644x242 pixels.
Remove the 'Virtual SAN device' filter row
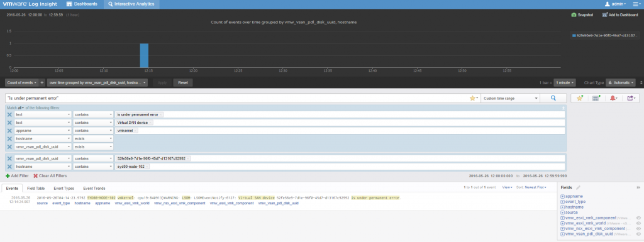tap(9, 123)
